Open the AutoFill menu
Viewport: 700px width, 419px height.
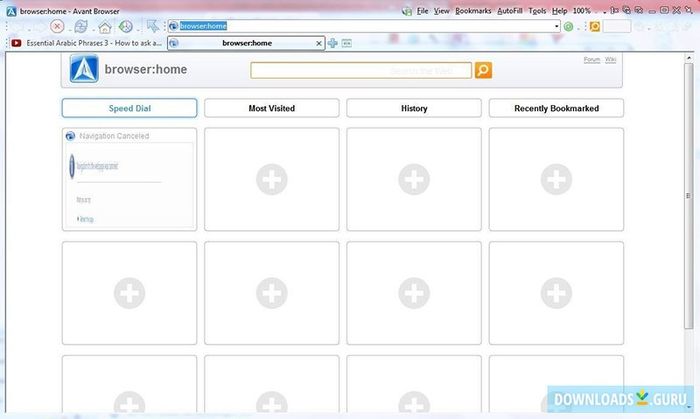point(510,11)
